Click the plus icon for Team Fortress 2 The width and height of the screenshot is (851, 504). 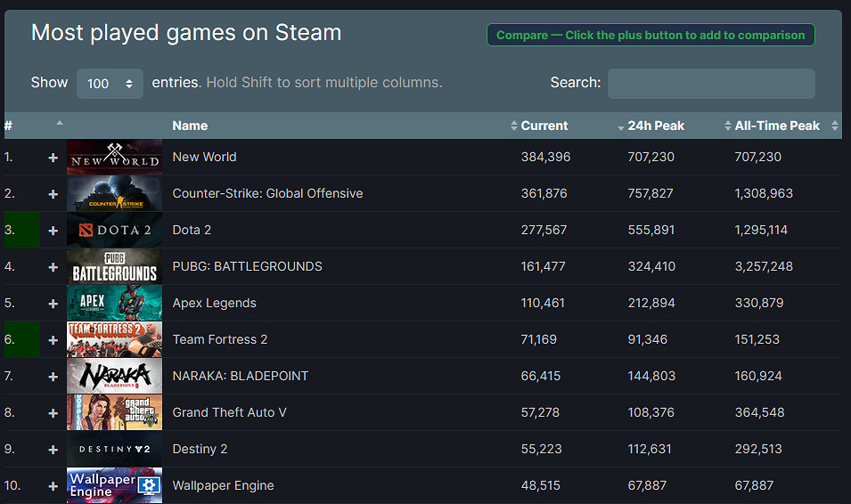pos(53,340)
